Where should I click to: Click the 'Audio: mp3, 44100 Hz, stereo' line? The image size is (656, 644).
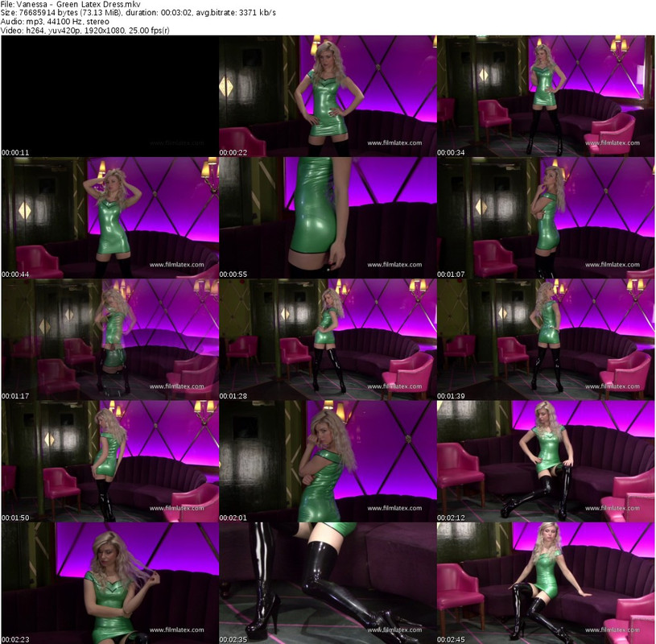(55, 22)
